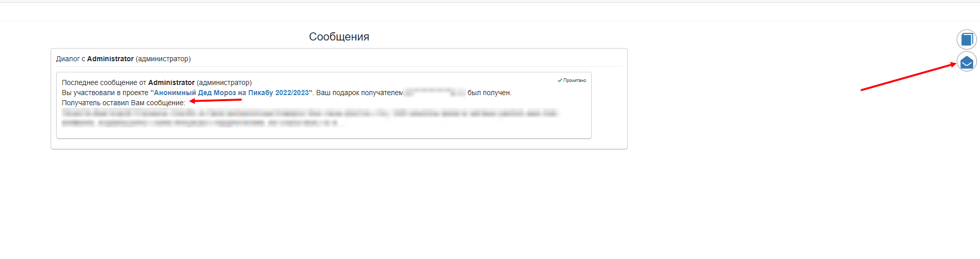
Task: Click the bold Administrator name in last message line
Action: pyautogui.click(x=171, y=82)
